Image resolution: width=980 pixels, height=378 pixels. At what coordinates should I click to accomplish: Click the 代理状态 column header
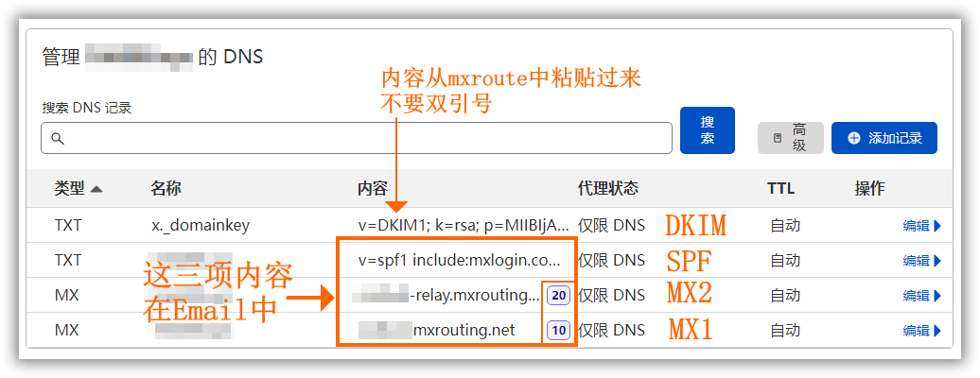607,189
